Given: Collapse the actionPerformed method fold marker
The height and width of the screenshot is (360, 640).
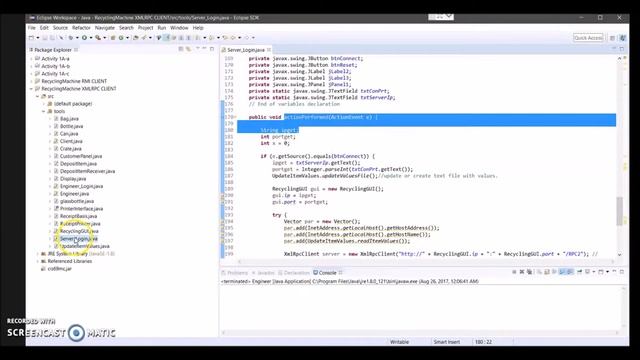Looking at the screenshot, I should (235, 117).
